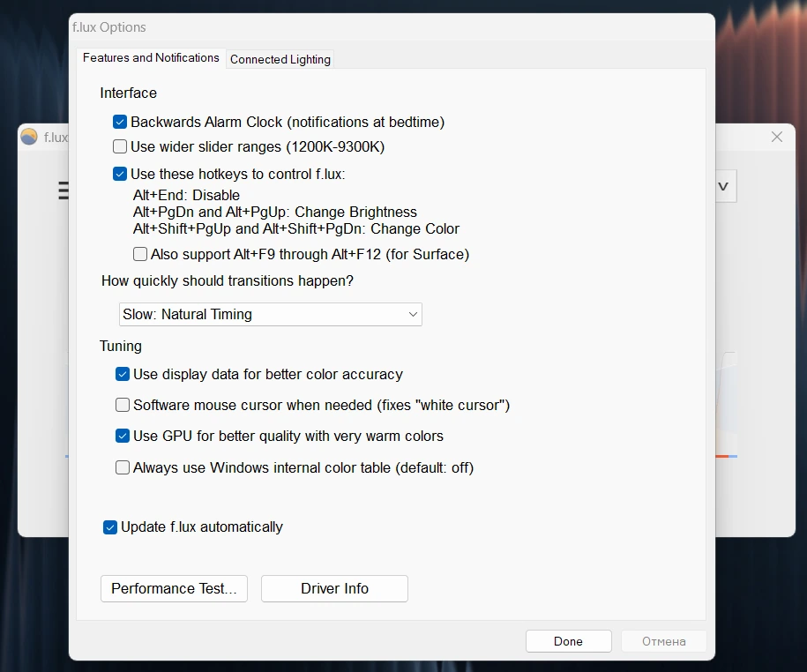
Task: Enable wider slider ranges (1200K-9300K)
Action: [x=120, y=146]
